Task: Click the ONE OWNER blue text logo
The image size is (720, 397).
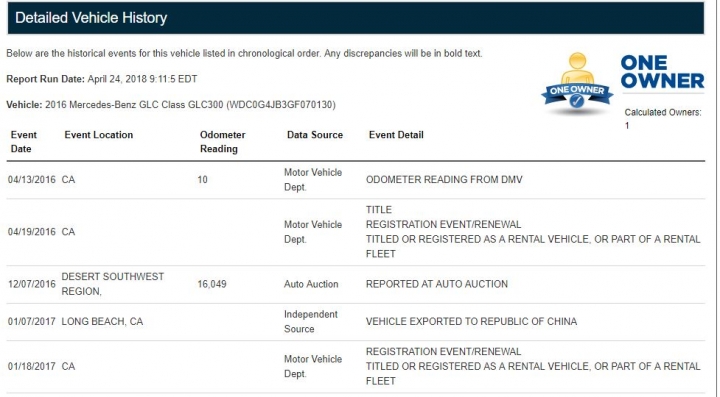Action: click(x=662, y=72)
